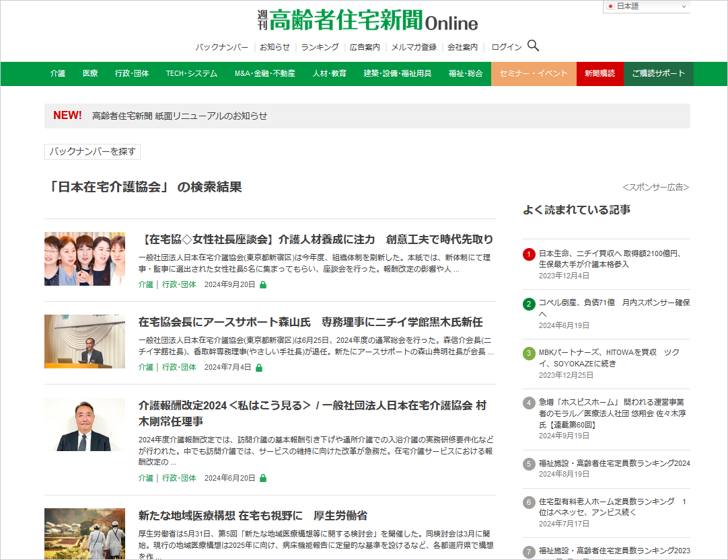
Task: Click 介護 tag dated 2024年6月20日
Action: pos(146,478)
